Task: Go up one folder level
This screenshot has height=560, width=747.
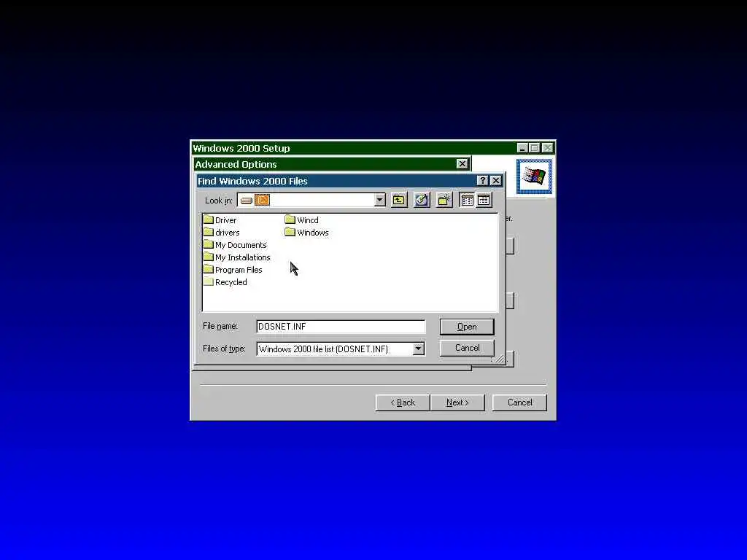Action: point(399,200)
